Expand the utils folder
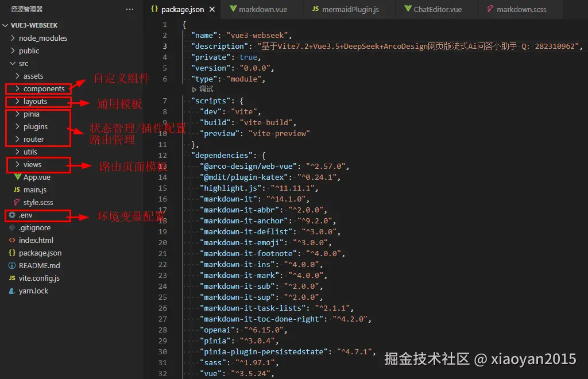This screenshot has width=588, height=379. click(x=17, y=152)
